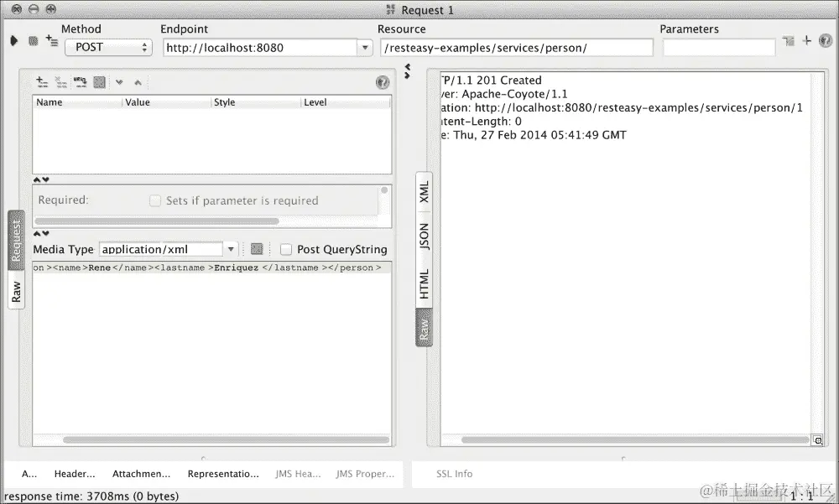839x504 pixels.
Task: Open the Representatio... bottom tab
Action: pyautogui.click(x=223, y=474)
